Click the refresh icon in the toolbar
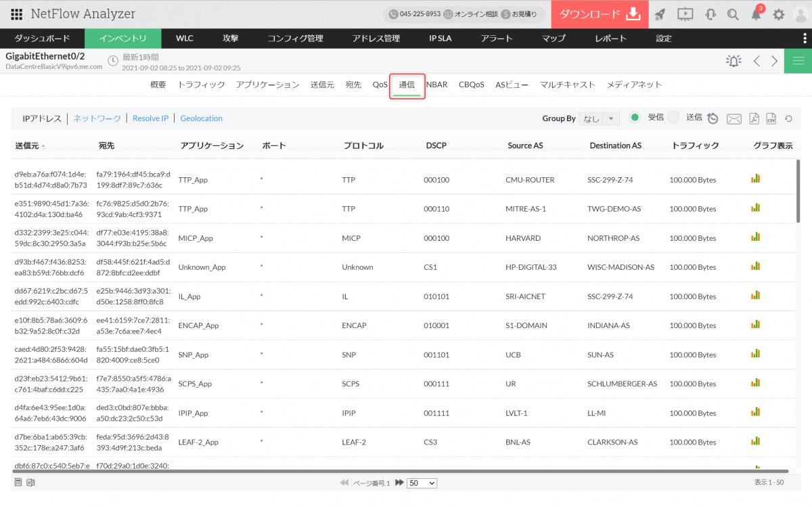 click(x=788, y=119)
